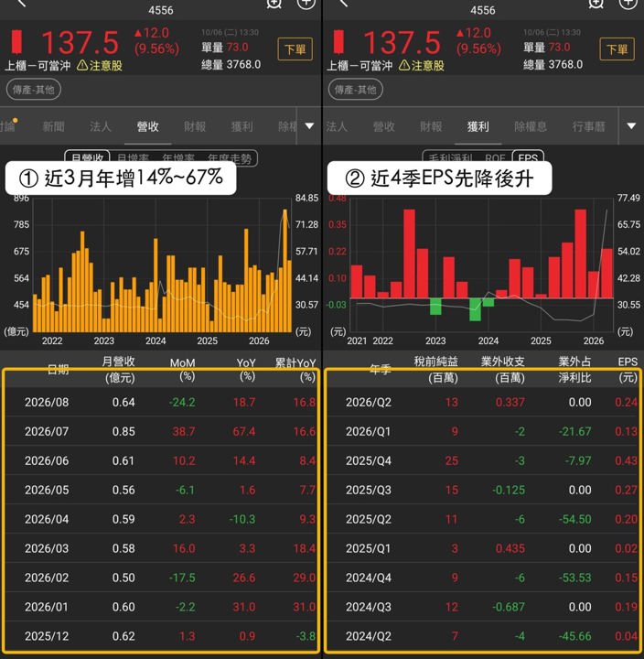Switch to the 行事曆 tab
This screenshot has width=644, height=659.
[588, 126]
